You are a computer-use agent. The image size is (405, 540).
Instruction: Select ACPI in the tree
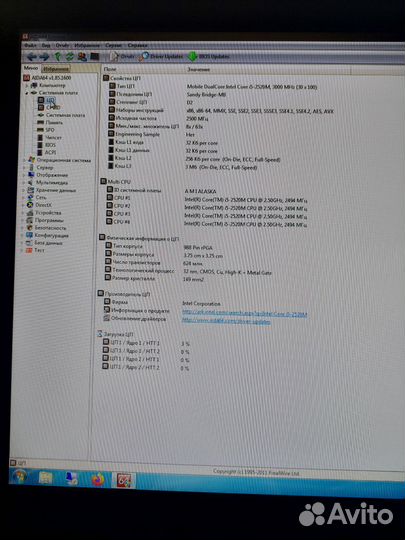point(47,153)
